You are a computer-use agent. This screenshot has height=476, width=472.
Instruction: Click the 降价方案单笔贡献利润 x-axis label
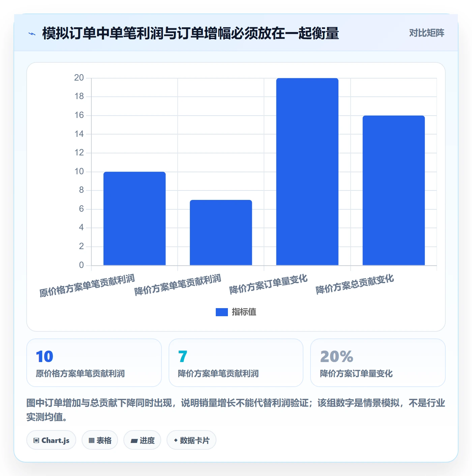178,285
